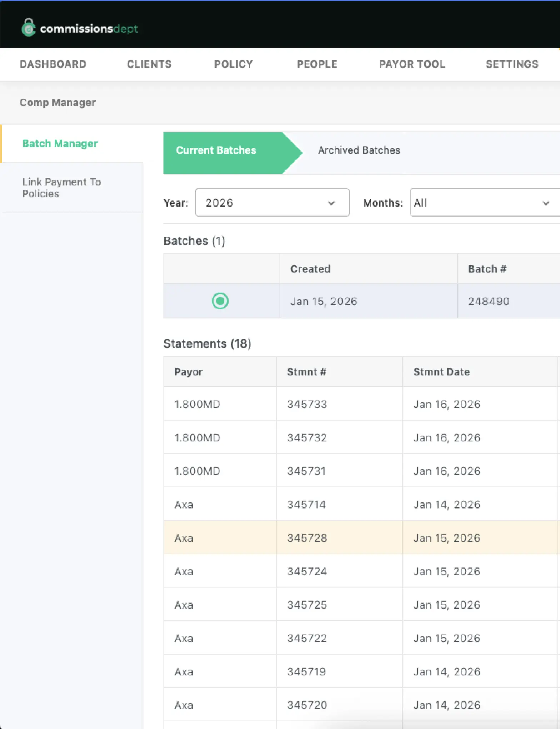Screen dimensions: 560x729
Task: Sort statements by the Payor column header
Action: 188,372
